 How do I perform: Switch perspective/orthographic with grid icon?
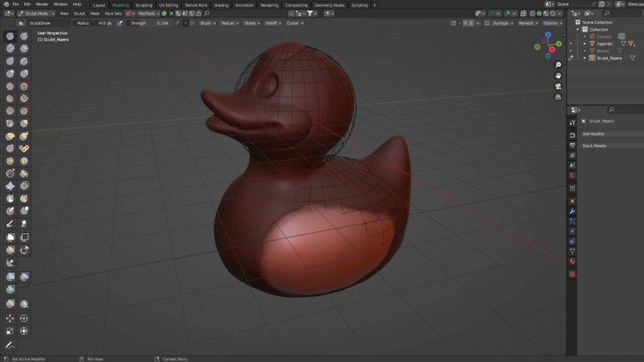click(558, 97)
